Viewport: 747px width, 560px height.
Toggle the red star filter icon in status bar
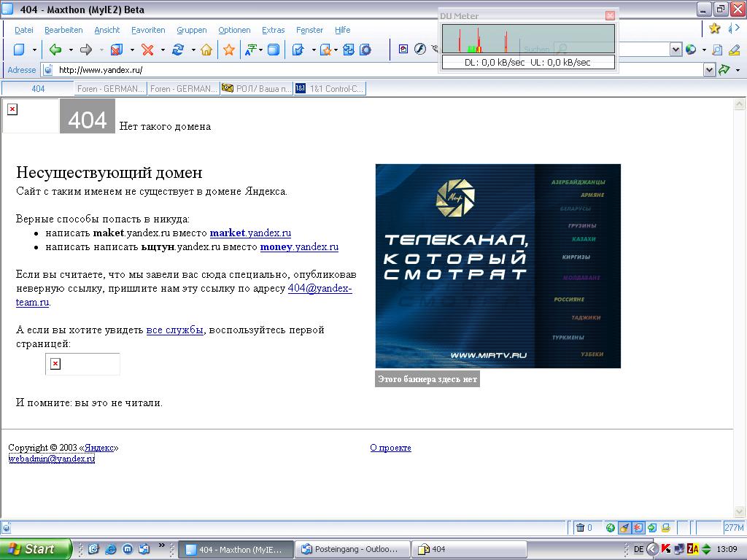coord(638,528)
